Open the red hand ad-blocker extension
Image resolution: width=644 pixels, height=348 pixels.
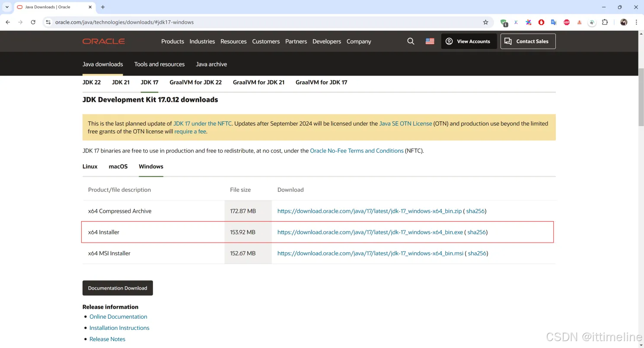pyautogui.click(x=541, y=22)
